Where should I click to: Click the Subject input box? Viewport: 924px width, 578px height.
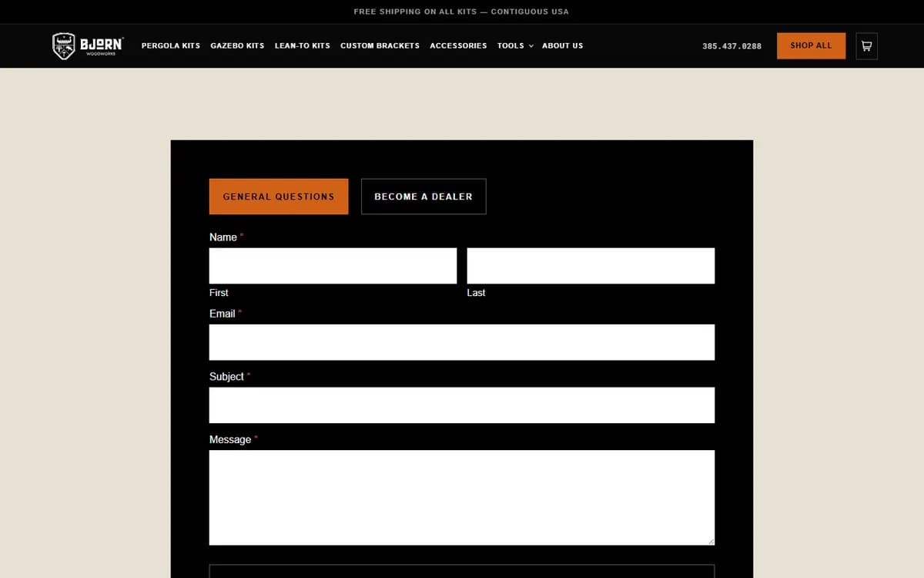[x=462, y=405]
